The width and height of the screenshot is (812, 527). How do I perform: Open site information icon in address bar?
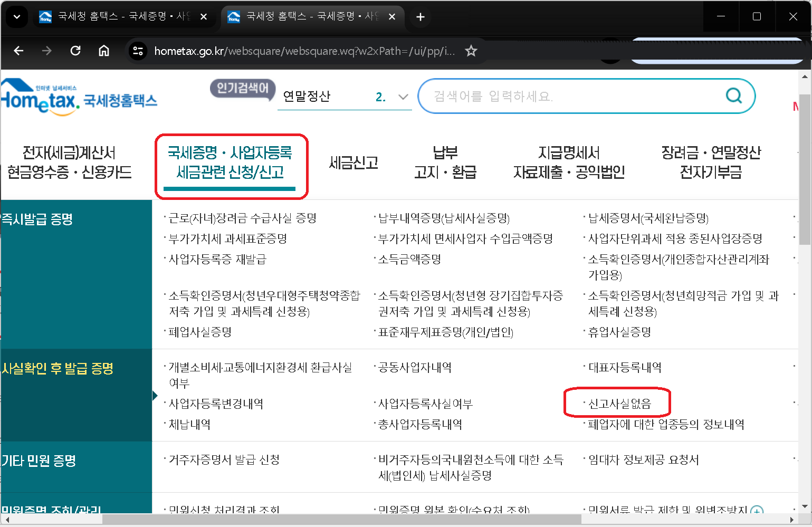point(138,51)
